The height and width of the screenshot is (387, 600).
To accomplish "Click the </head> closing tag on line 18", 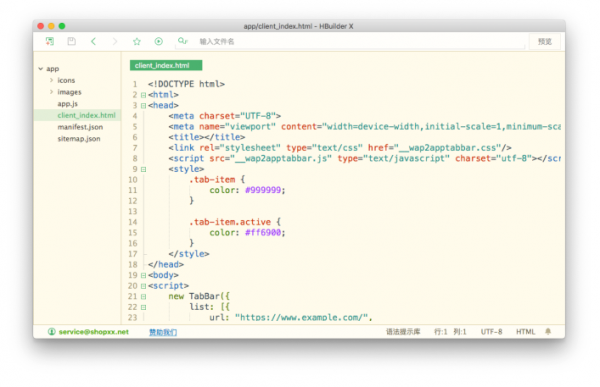I will click(166, 265).
